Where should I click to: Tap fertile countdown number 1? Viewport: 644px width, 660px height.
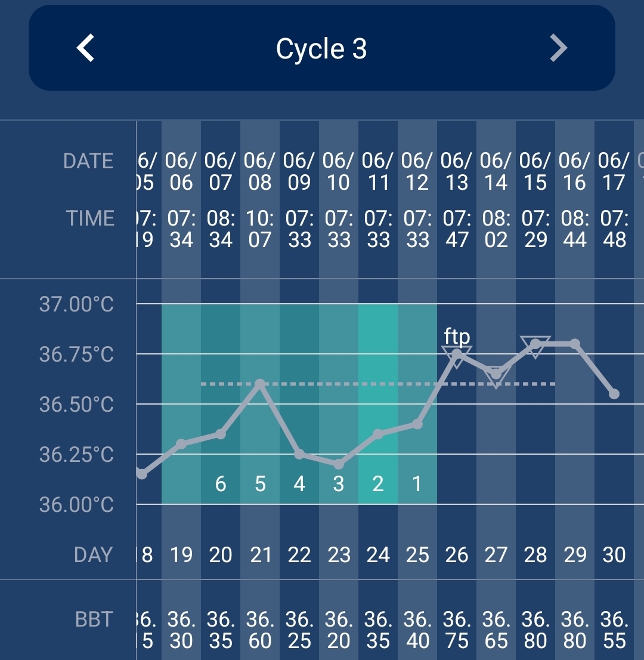point(417,484)
